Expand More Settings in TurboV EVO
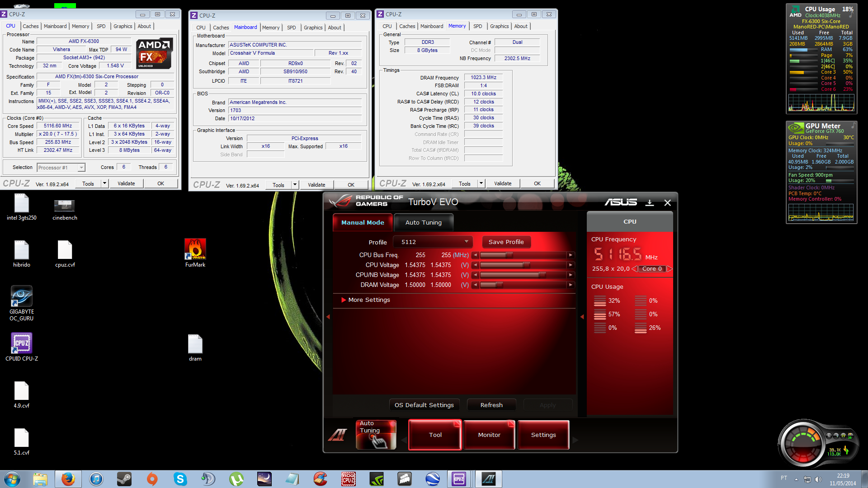The image size is (868, 488). click(365, 300)
